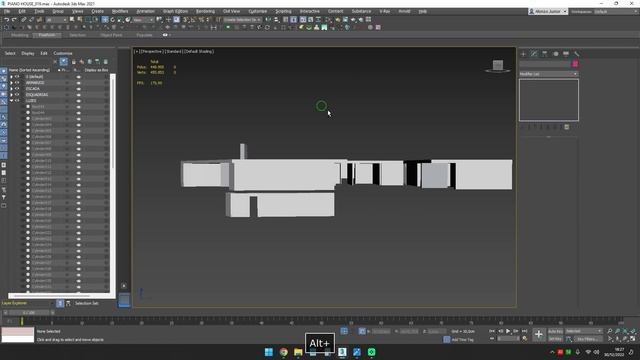This screenshot has height=360, width=640.
Task: Click Maximize Viewport Toggle icon
Action: pos(632,339)
